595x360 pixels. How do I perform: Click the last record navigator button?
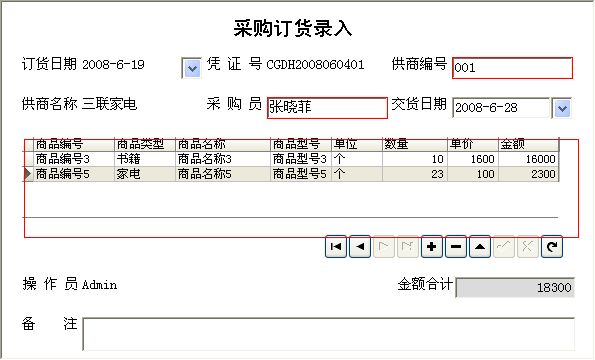(408, 247)
